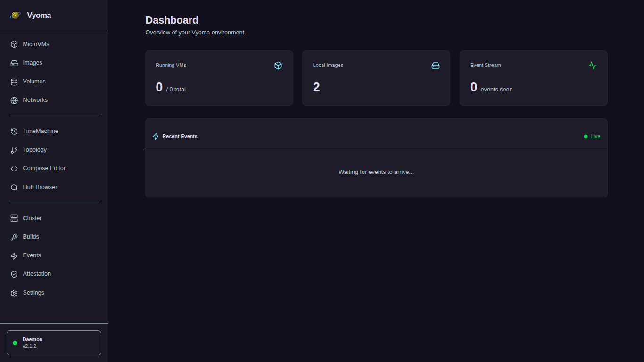The height and width of the screenshot is (362, 644).
Task: Click the Attestation shield icon
Action: 14,274
